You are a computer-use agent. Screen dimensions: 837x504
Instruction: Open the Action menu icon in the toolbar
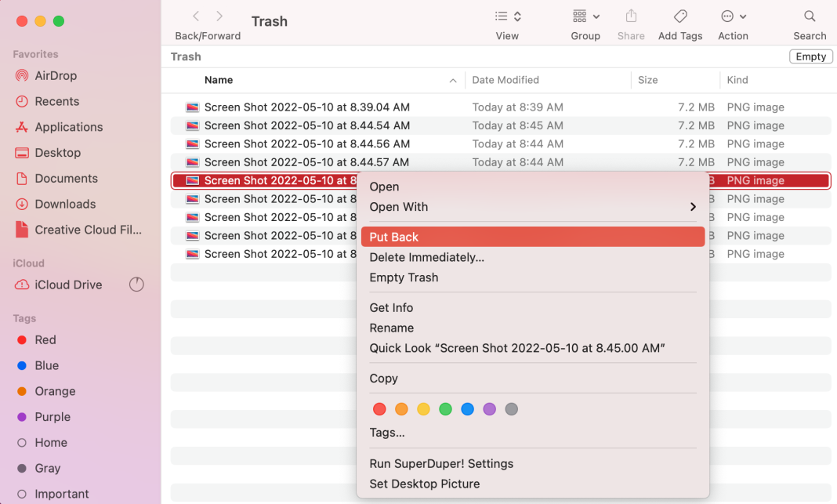[733, 22]
